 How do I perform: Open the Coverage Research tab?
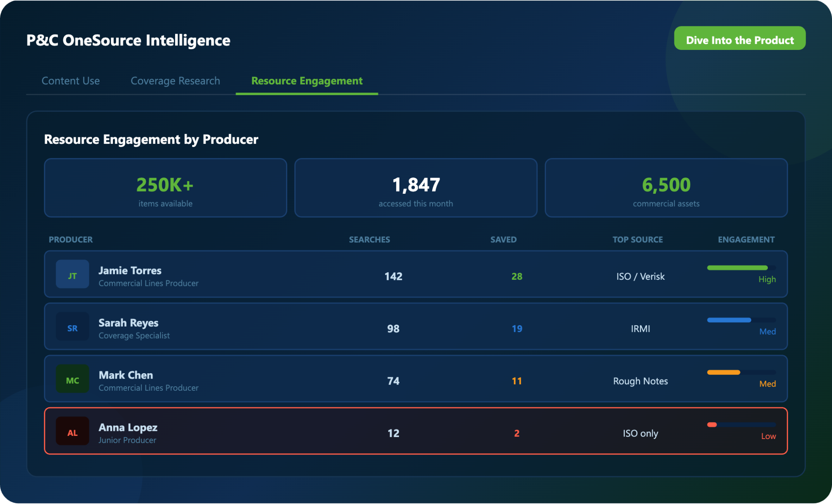(x=175, y=81)
